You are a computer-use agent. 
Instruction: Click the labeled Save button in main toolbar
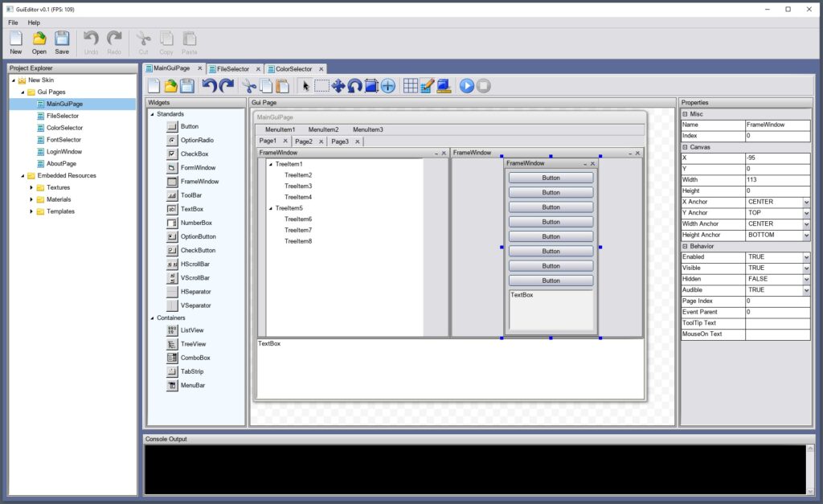(x=62, y=43)
